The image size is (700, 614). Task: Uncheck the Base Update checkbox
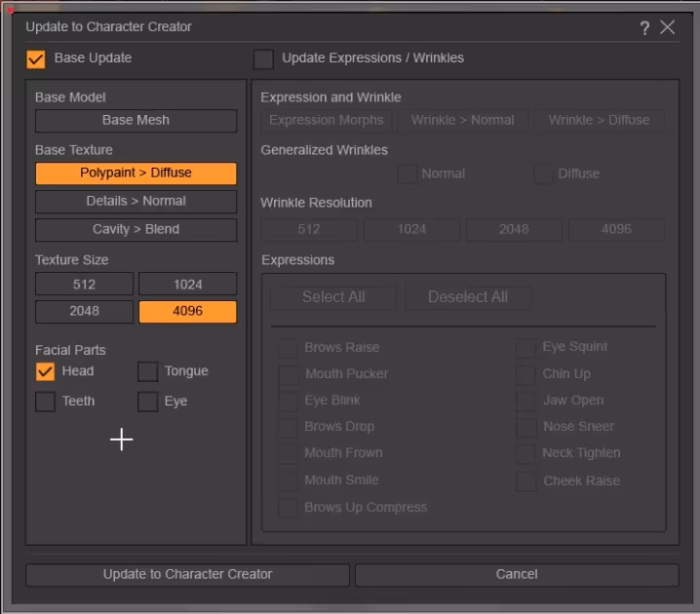point(36,58)
